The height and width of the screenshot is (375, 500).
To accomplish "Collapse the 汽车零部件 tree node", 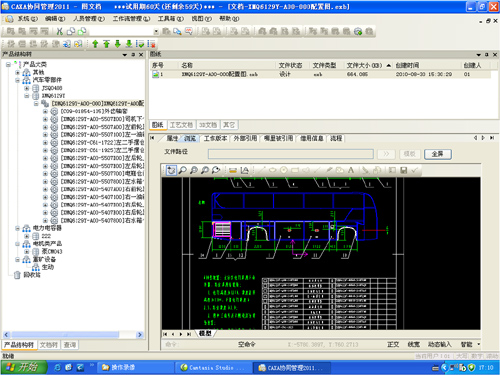I will point(18,80).
